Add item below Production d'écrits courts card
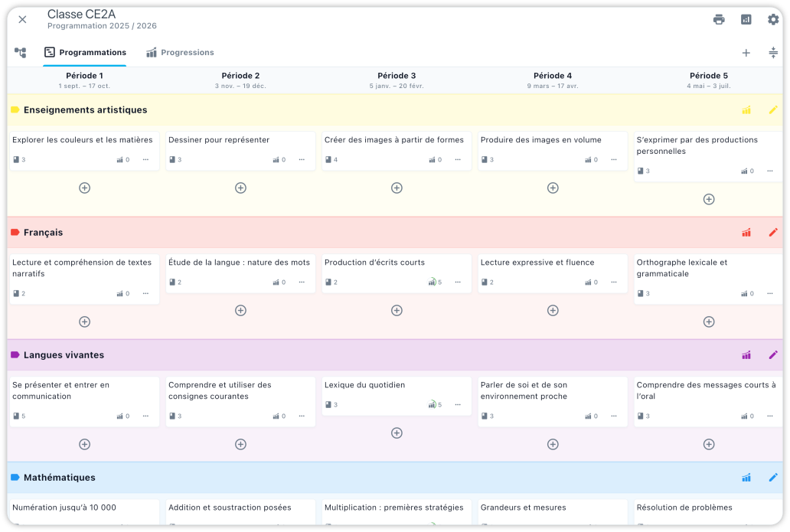The image size is (790, 532). (x=397, y=310)
